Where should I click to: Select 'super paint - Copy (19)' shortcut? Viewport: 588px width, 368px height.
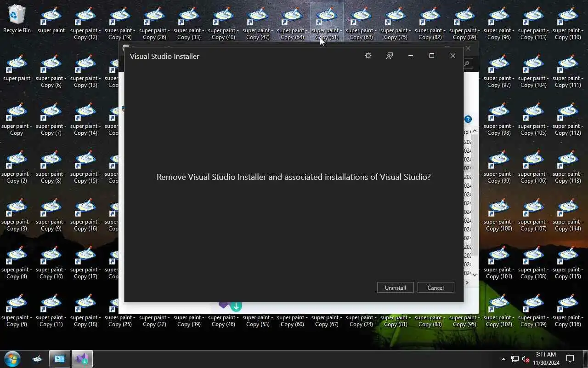point(120,23)
